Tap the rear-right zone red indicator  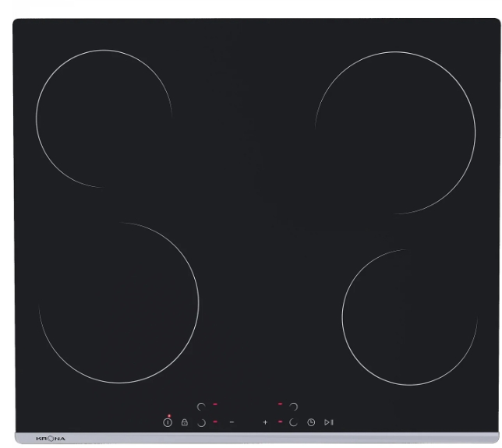[280, 404]
